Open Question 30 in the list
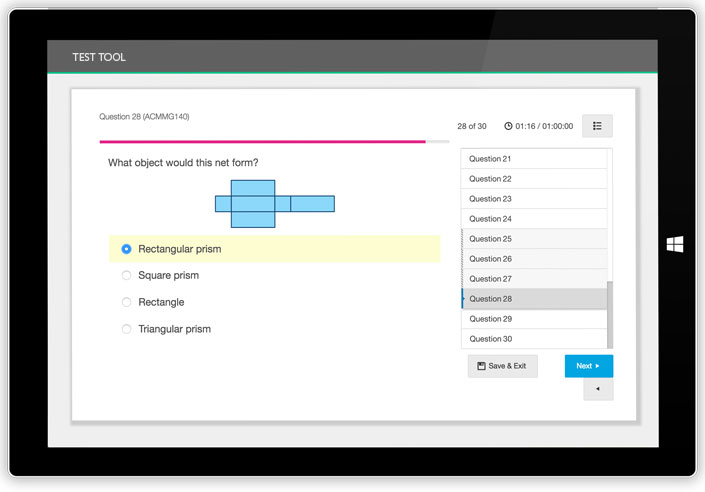This screenshot has width=705, height=492. click(534, 339)
